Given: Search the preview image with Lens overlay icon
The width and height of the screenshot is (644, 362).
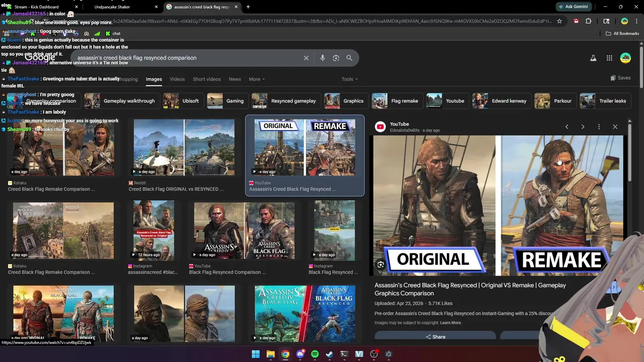Looking at the screenshot, I should click(x=380, y=264).
